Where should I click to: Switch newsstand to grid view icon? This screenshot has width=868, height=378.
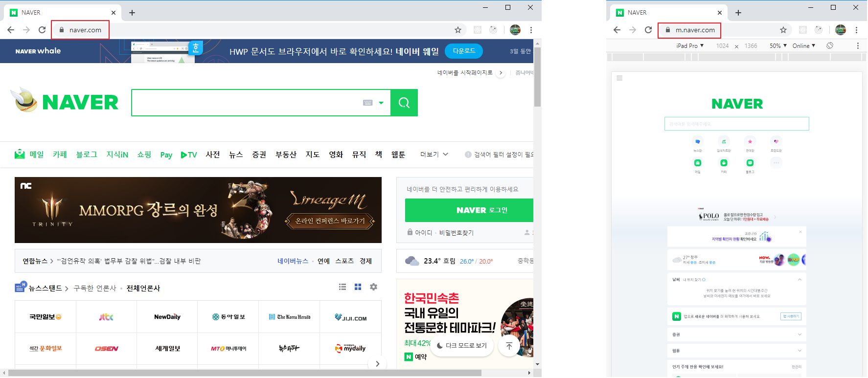click(358, 287)
